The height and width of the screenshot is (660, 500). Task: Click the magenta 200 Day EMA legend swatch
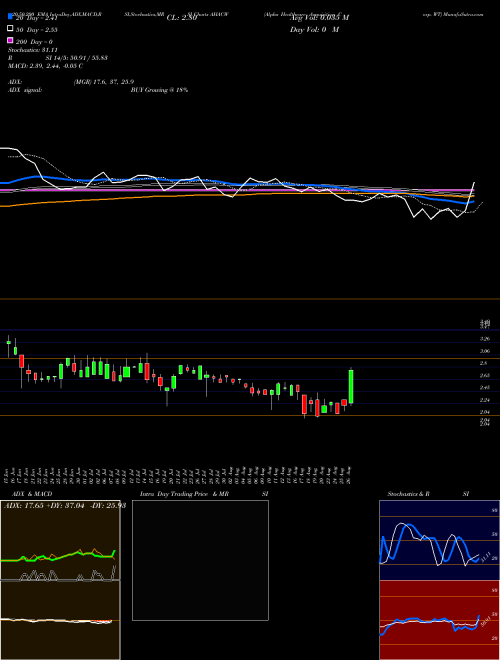click(x=10, y=40)
